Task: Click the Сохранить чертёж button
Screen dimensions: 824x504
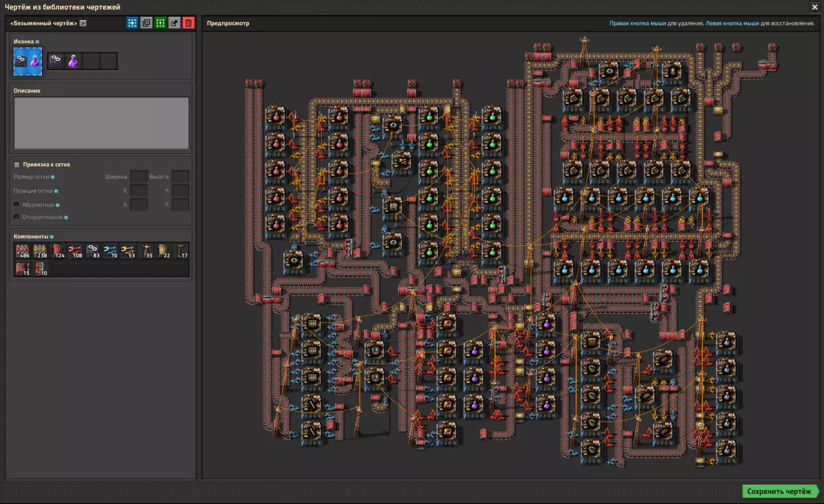Action: tap(780, 492)
